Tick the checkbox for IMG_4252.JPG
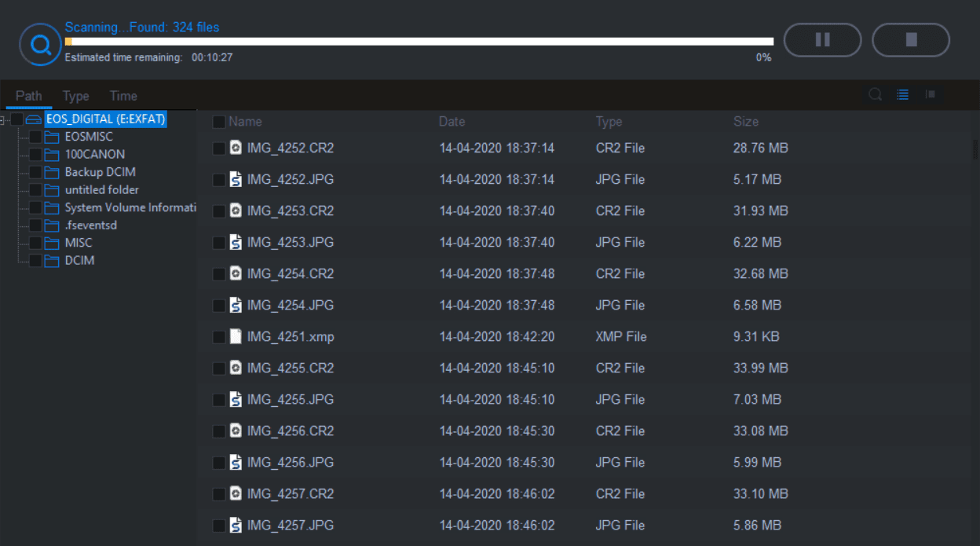Image resolution: width=980 pixels, height=546 pixels. click(x=219, y=180)
